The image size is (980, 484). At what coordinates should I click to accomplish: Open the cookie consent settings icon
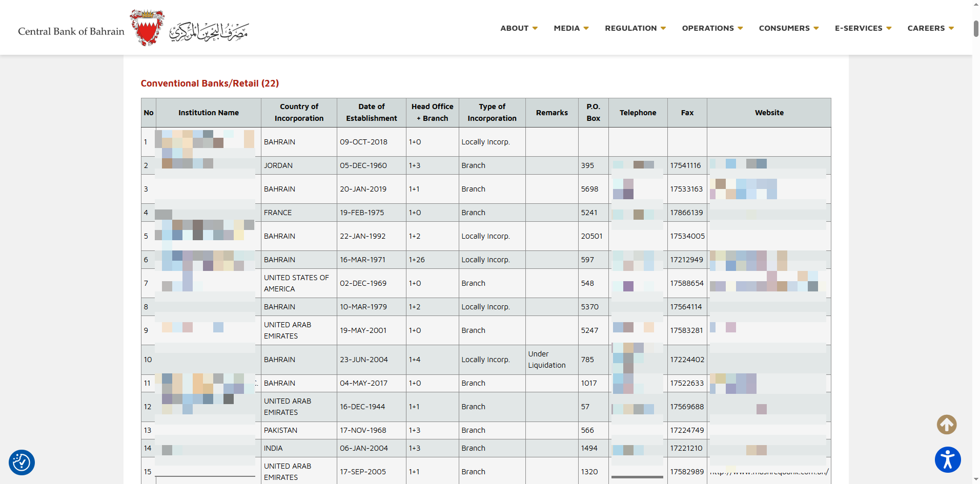click(22, 462)
